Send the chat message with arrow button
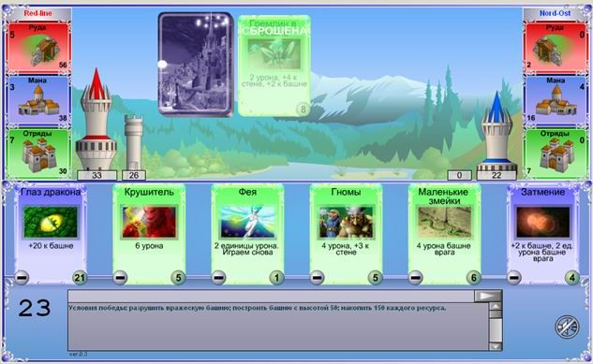593x364 pixels. 488,297
